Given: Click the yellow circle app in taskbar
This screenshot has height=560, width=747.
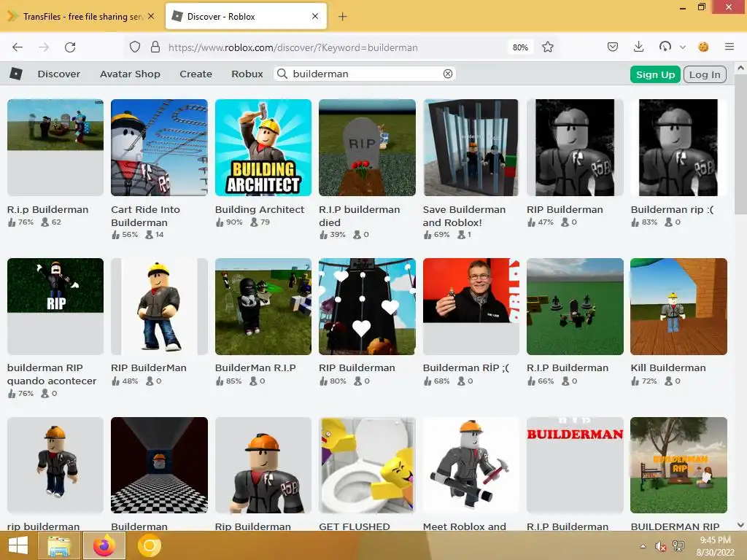Looking at the screenshot, I should [149, 545].
